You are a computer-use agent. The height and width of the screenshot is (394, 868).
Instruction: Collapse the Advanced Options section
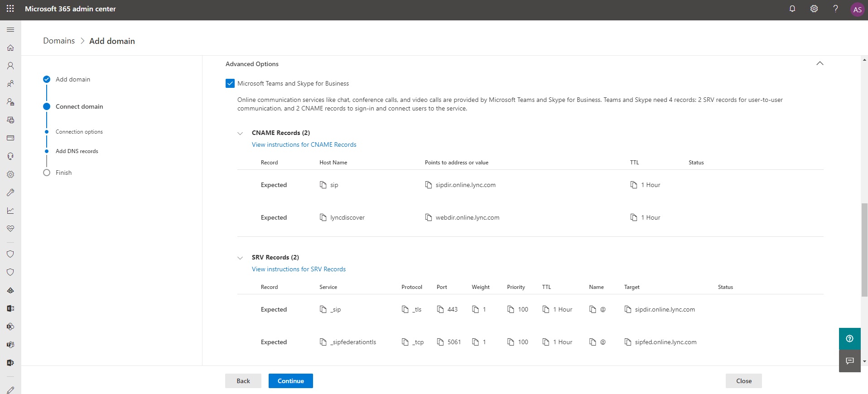[x=820, y=63]
